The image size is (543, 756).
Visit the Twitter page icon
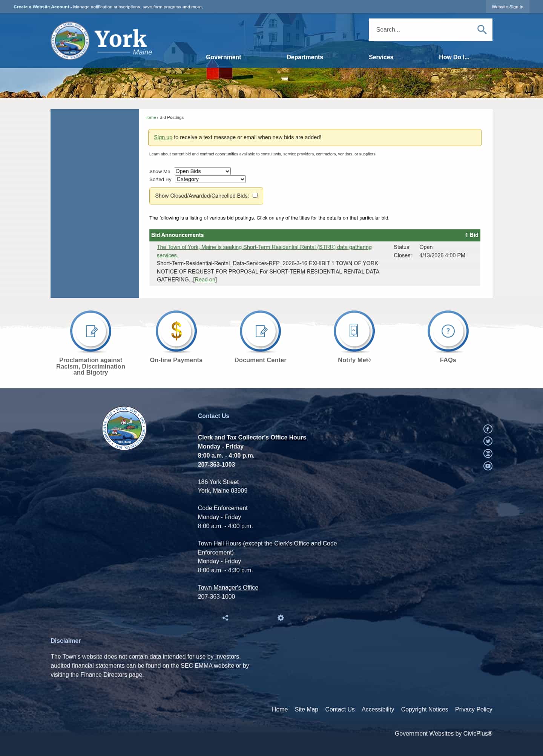click(488, 441)
